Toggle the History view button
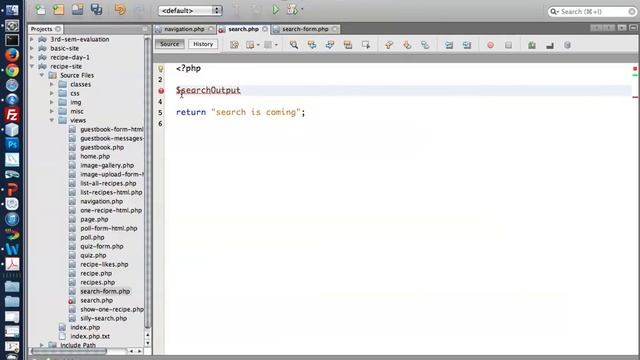 click(203, 44)
